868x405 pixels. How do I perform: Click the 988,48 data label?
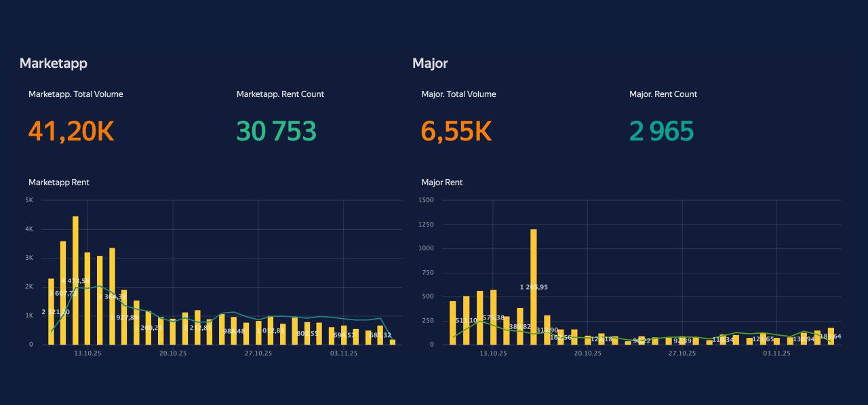[233, 331]
